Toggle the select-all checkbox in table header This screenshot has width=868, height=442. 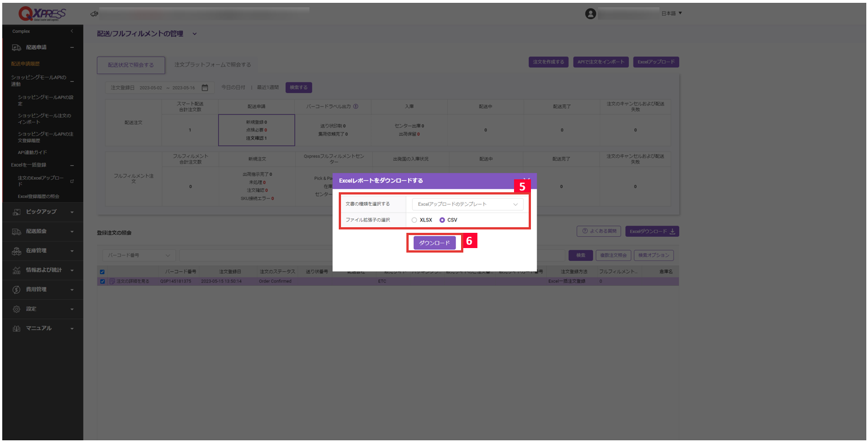(x=102, y=271)
